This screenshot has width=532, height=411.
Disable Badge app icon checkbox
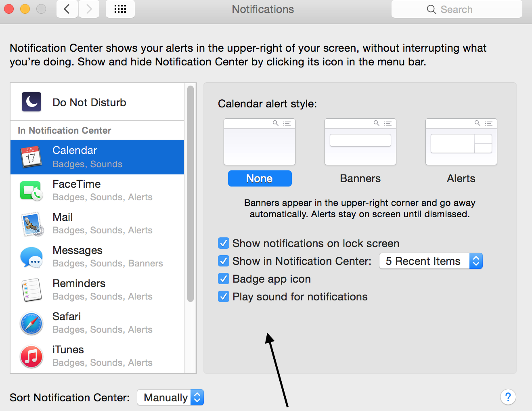pyautogui.click(x=224, y=279)
